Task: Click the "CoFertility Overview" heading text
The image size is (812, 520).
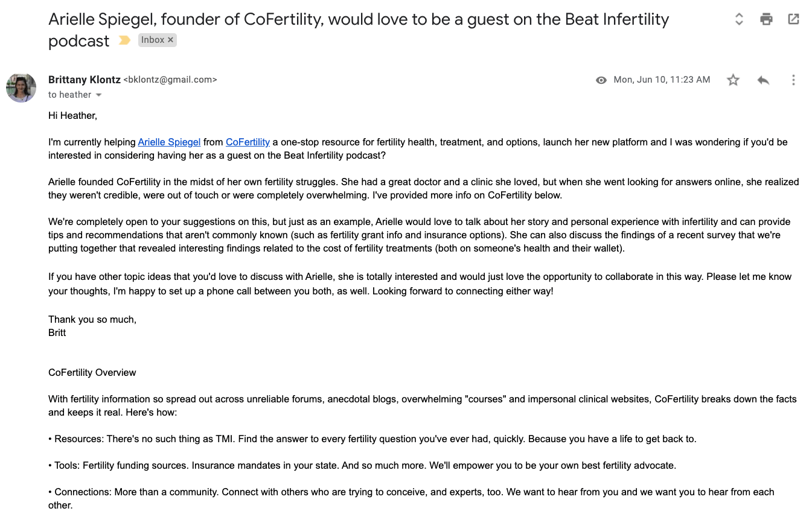Action: pos(92,373)
